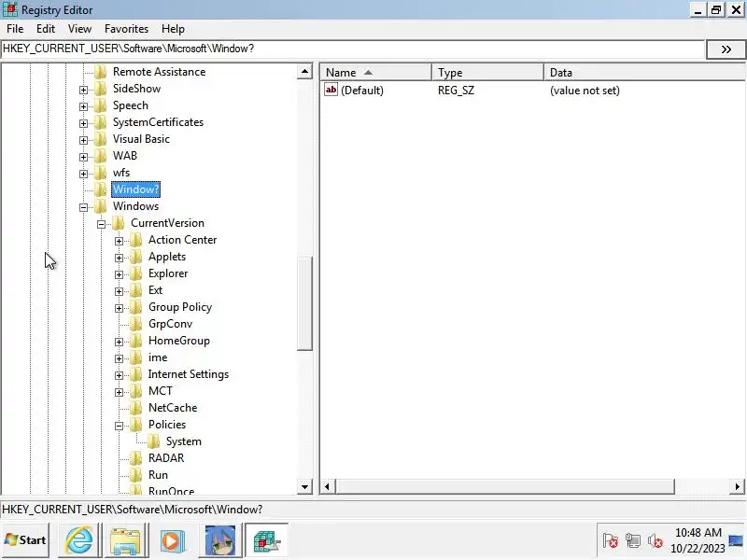This screenshot has height=560, width=747.
Task: Open the View menu
Action: 79,29
